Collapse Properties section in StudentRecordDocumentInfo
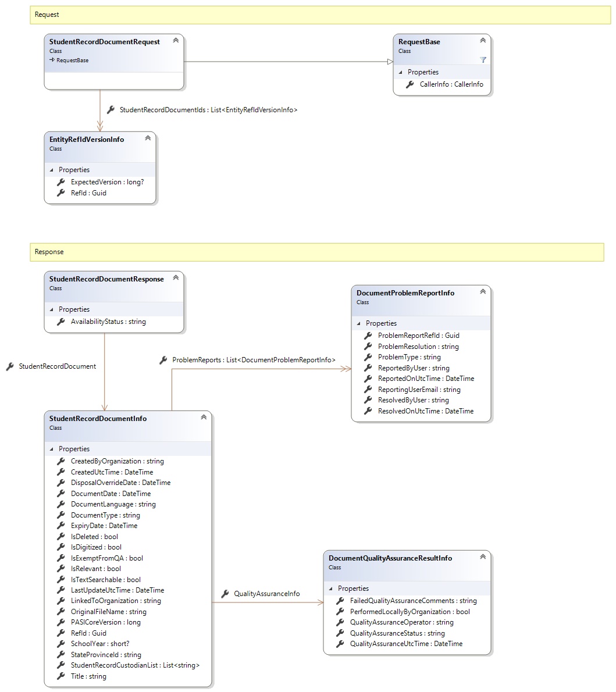Screen dimensions: 616x692 coord(51,449)
